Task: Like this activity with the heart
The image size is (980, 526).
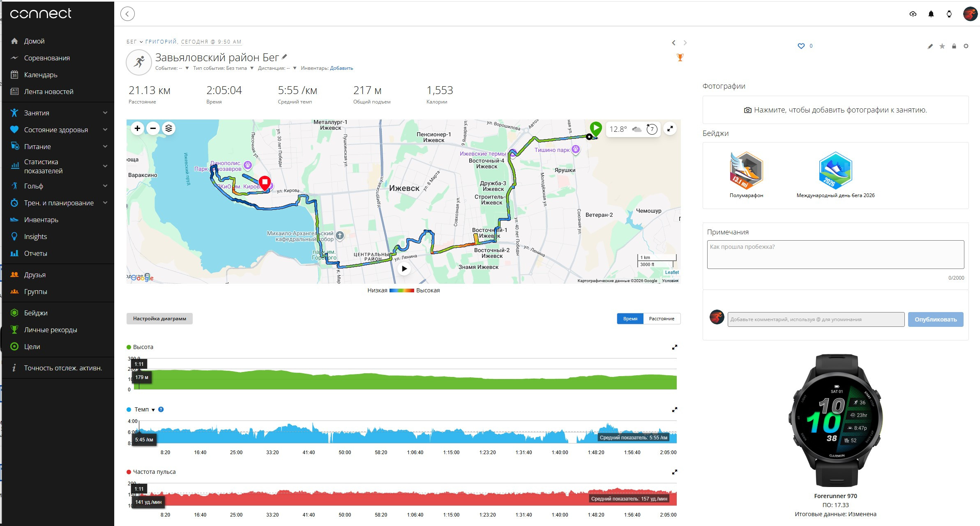Action: click(x=801, y=46)
